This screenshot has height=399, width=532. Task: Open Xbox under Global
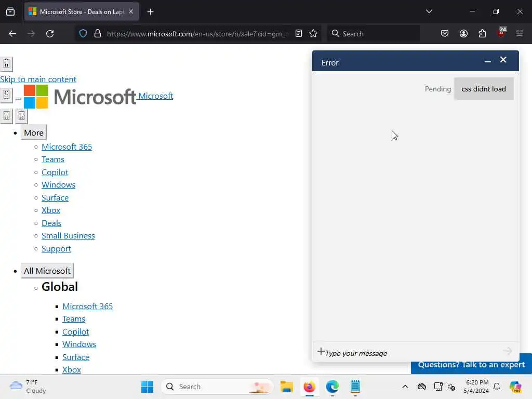coord(72,370)
